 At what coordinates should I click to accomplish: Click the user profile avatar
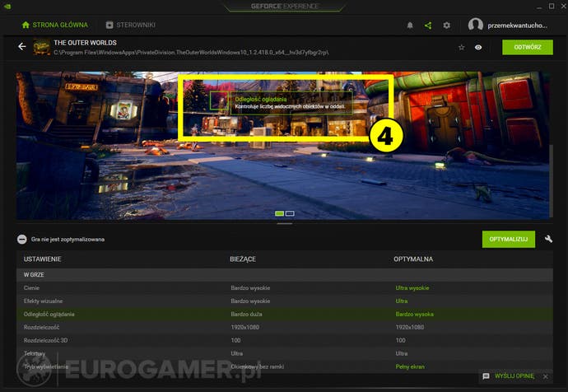(x=475, y=25)
